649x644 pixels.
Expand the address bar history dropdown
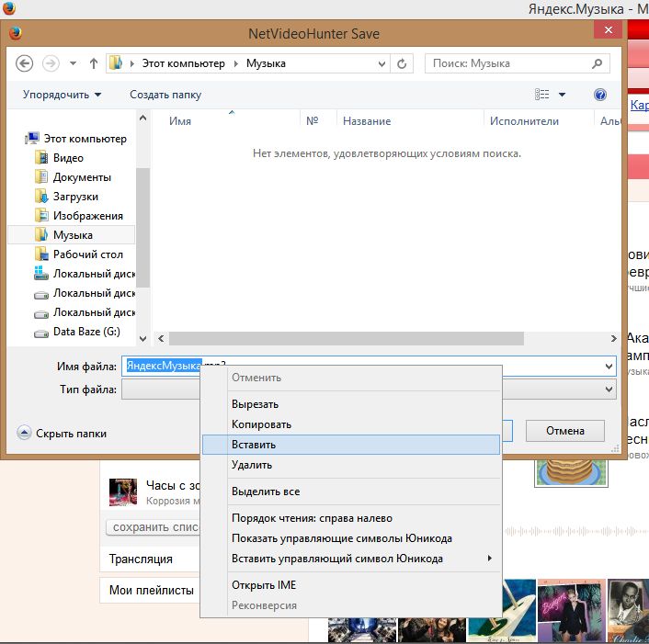point(381,63)
